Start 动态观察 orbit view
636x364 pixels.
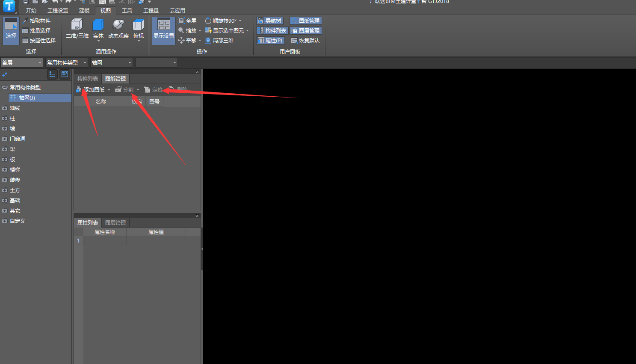pos(118,29)
